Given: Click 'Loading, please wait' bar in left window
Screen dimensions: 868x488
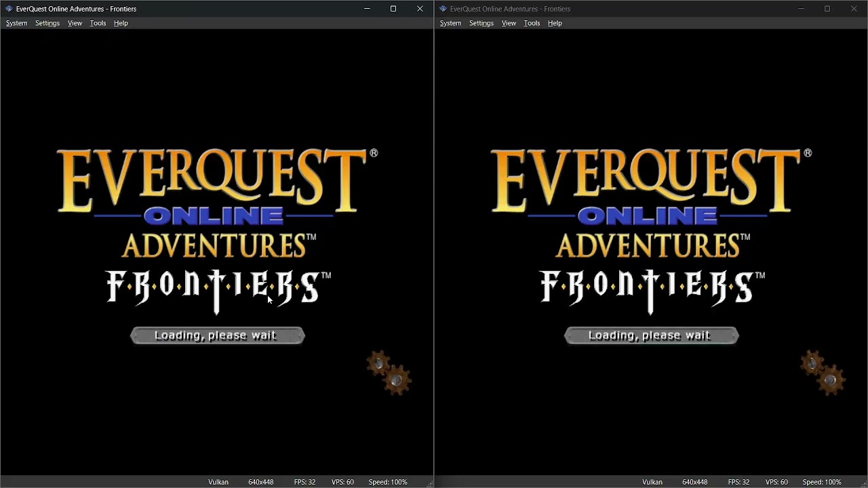Looking at the screenshot, I should (218, 335).
